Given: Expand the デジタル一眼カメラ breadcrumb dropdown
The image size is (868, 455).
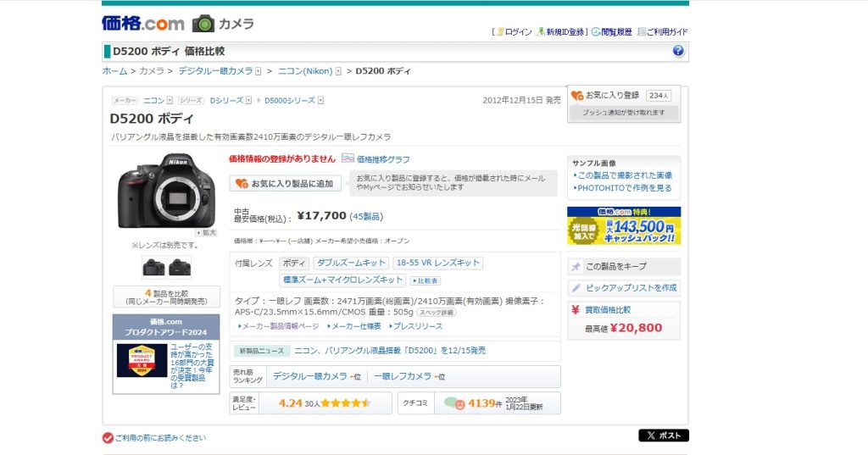Looking at the screenshot, I should [x=258, y=71].
